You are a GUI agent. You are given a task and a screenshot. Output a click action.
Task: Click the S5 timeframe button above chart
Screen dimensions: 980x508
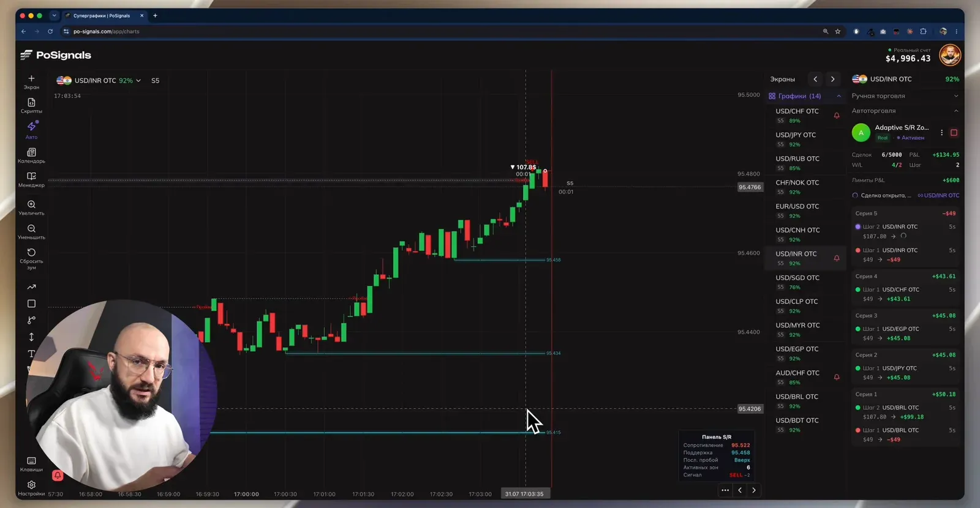point(156,80)
